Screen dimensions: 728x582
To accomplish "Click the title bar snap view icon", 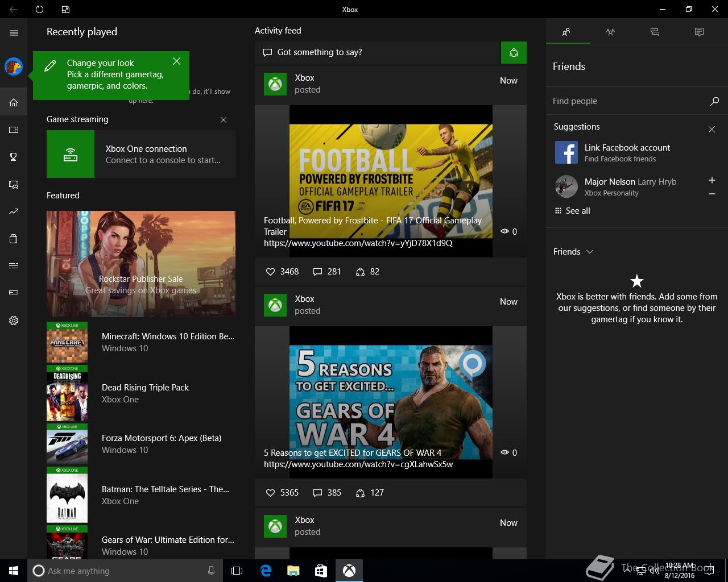I will [x=66, y=9].
